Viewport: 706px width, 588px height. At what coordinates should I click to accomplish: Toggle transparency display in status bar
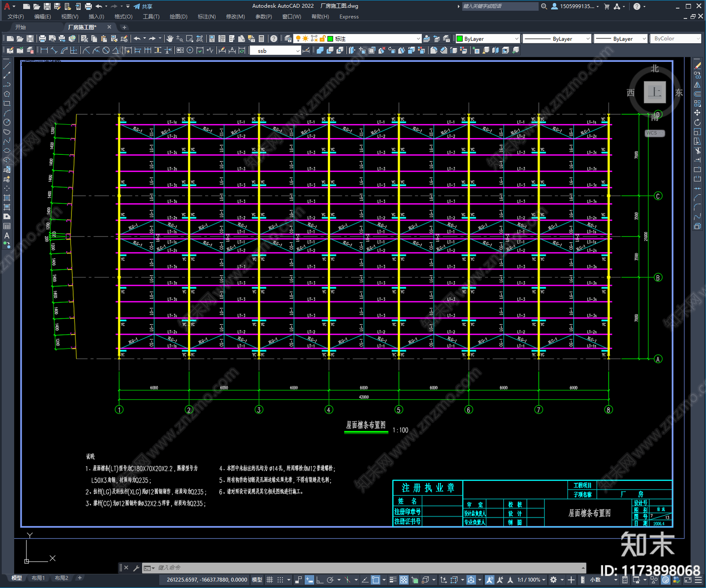[404, 580]
